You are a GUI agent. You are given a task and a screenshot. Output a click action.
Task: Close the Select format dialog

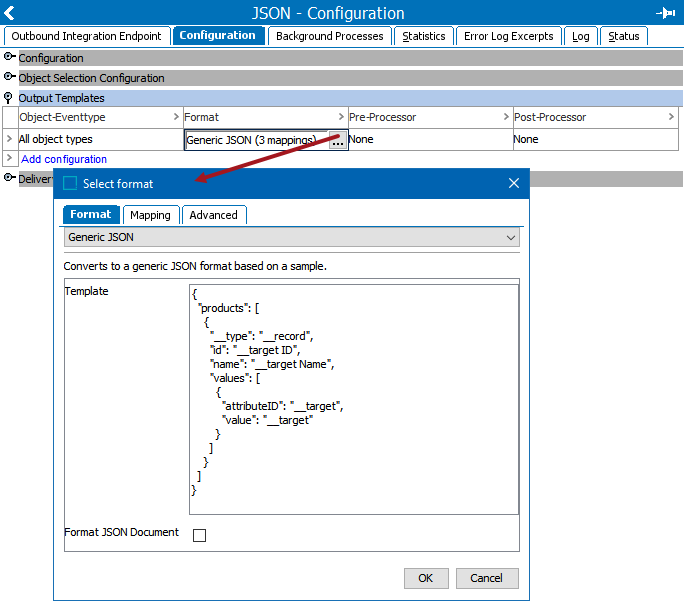point(514,183)
